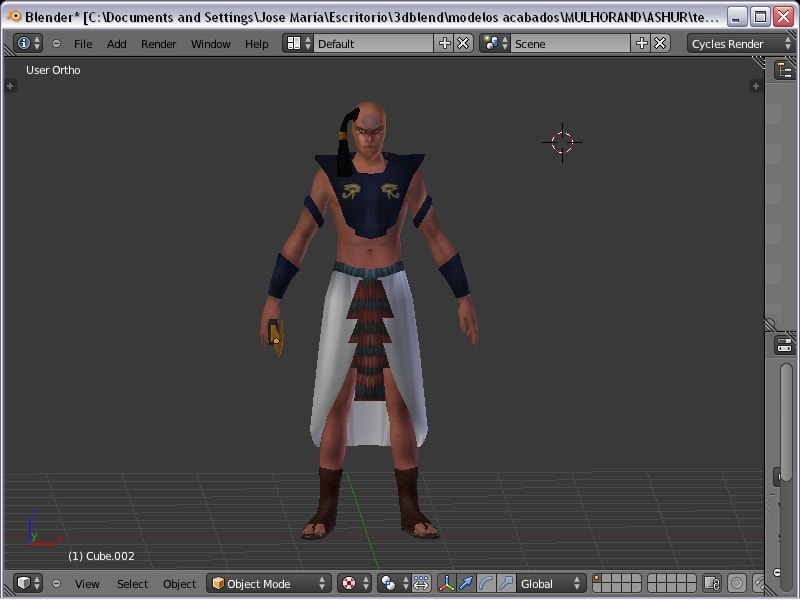Minimize the Blender window
This screenshot has width=800, height=600.
click(x=736, y=17)
